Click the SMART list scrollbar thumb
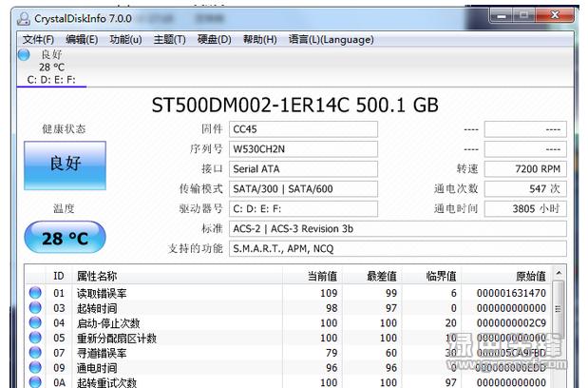 click(x=559, y=309)
